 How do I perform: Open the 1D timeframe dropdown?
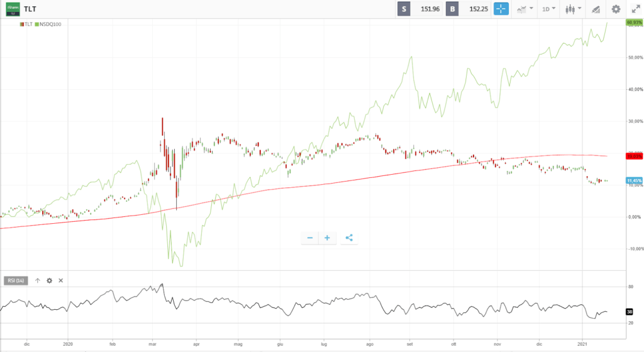pyautogui.click(x=548, y=9)
